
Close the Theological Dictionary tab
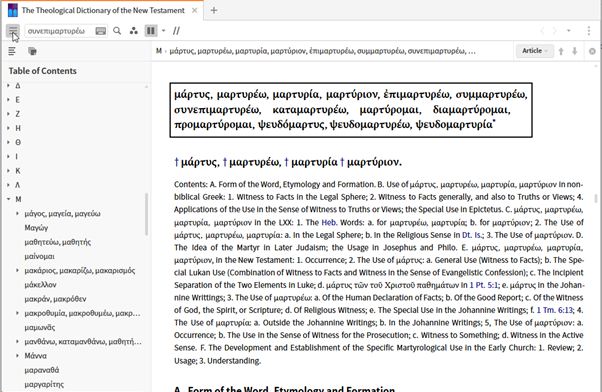pos(195,10)
